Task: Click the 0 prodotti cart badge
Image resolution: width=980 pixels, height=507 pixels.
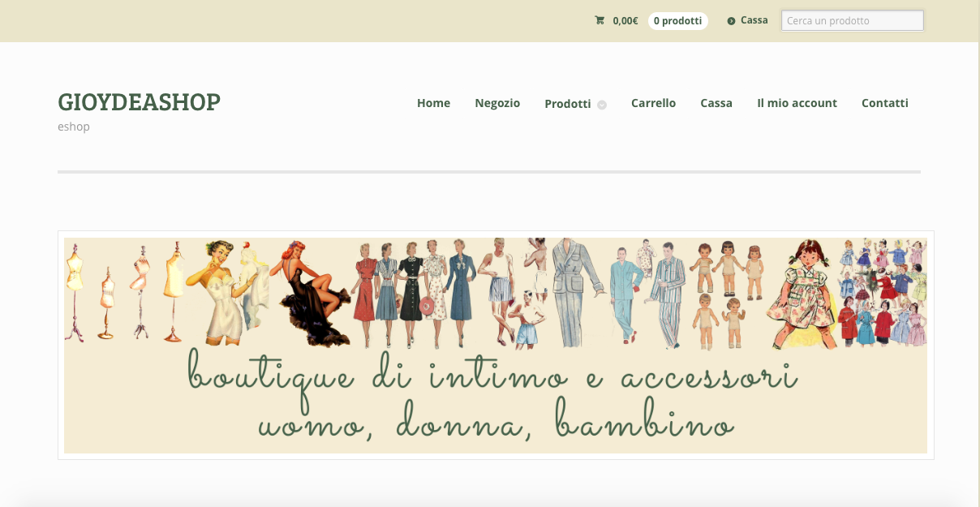Action: click(x=677, y=21)
